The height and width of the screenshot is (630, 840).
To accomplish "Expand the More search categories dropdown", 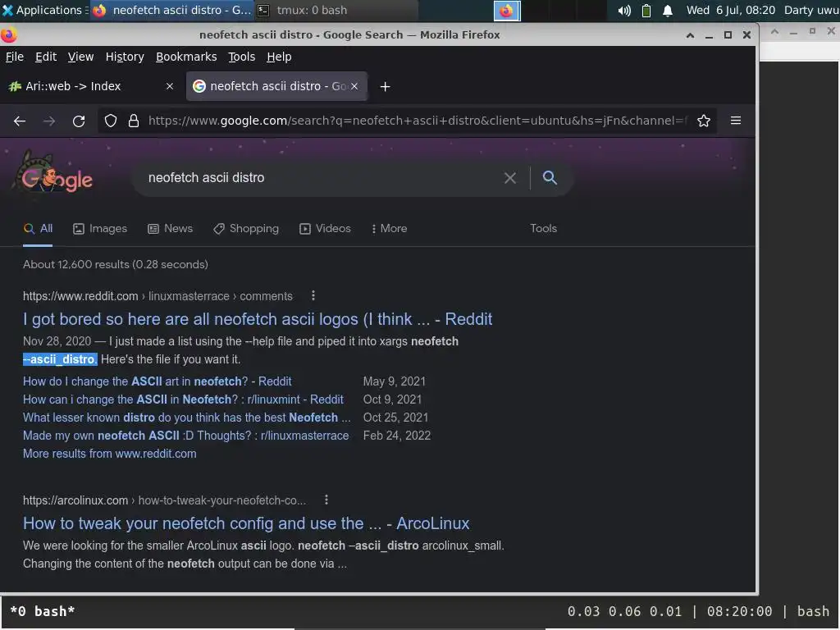I will pyautogui.click(x=389, y=229).
